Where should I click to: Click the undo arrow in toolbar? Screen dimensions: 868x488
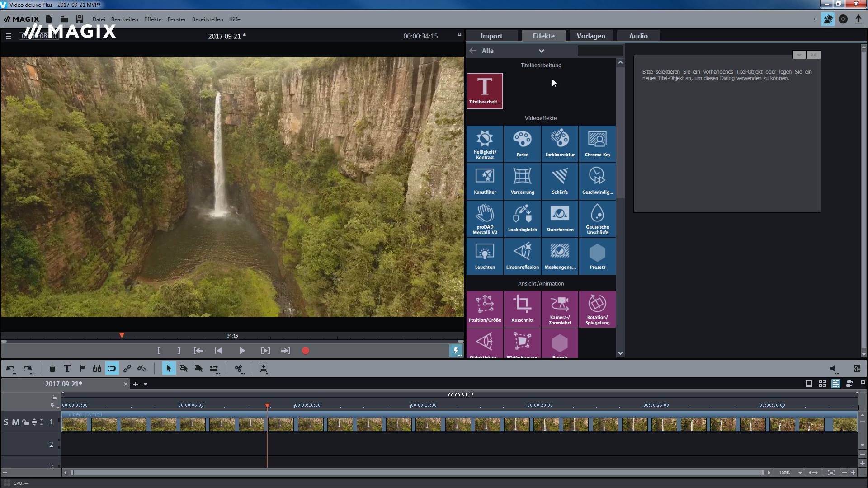point(11,369)
